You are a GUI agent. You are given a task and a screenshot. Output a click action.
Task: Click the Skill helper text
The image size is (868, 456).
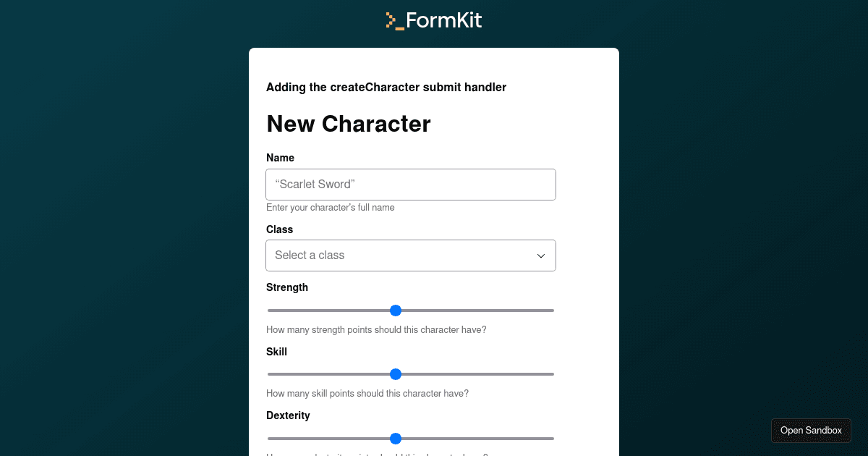pos(367,393)
